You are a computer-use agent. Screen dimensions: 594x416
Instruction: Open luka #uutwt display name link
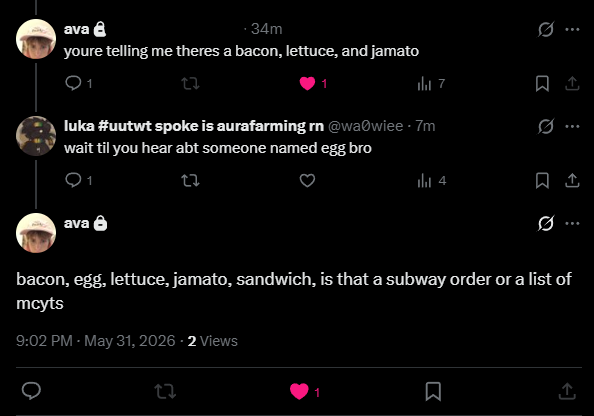(x=194, y=126)
